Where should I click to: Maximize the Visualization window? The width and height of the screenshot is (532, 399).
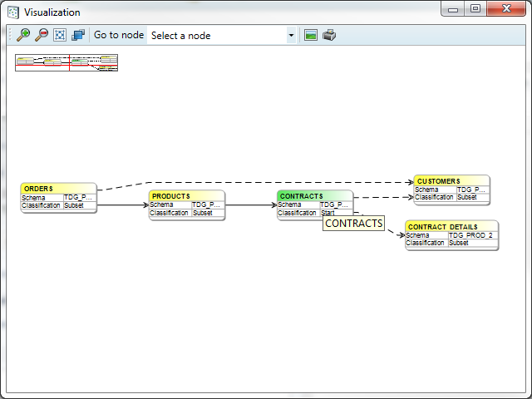475,9
